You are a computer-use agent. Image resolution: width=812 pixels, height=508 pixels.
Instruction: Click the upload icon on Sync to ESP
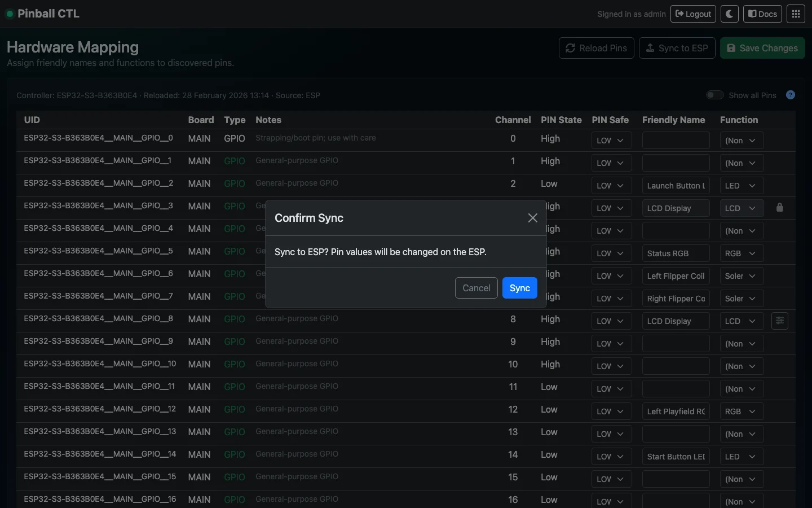click(651, 48)
